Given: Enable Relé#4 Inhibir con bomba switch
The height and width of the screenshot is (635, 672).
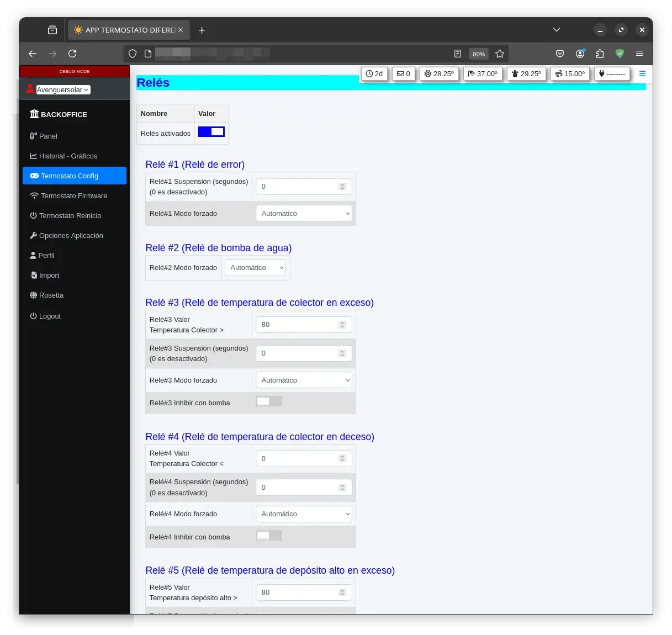Looking at the screenshot, I should click(269, 535).
